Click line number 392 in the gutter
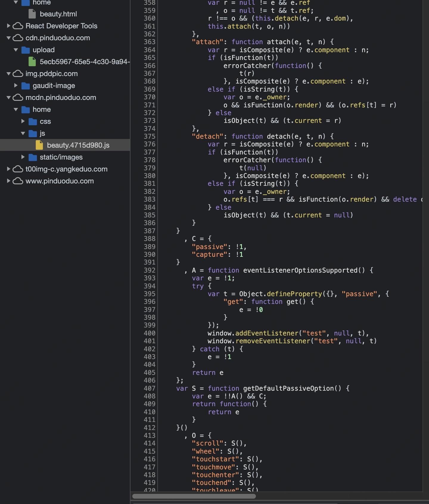Screen dimensions: 429x504 [x=150, y=270]
